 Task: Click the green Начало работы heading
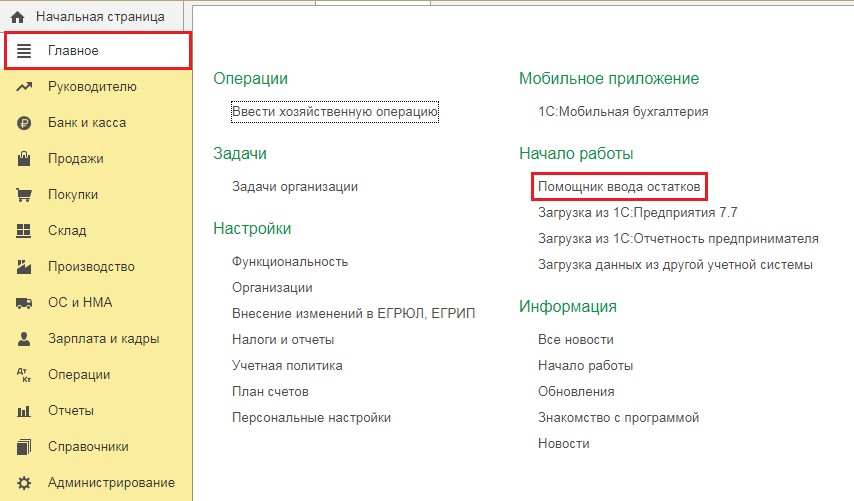click(x=576, y=154)
